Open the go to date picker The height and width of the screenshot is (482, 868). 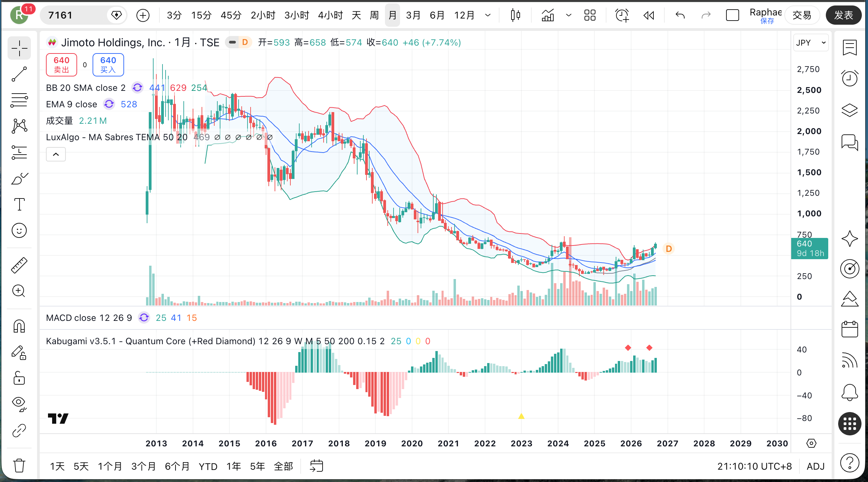tap(316, 466)
